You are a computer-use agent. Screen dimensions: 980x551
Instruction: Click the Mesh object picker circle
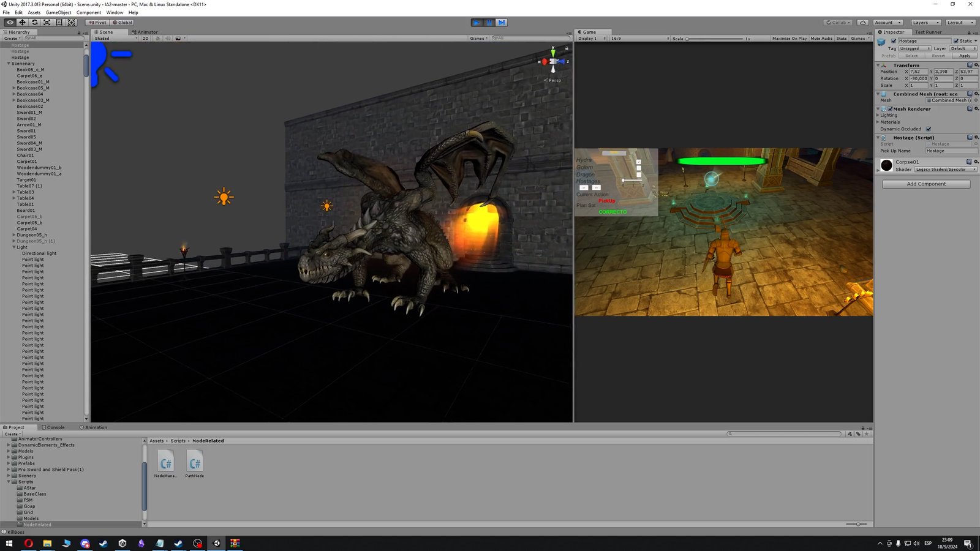(x=976, y=100)
